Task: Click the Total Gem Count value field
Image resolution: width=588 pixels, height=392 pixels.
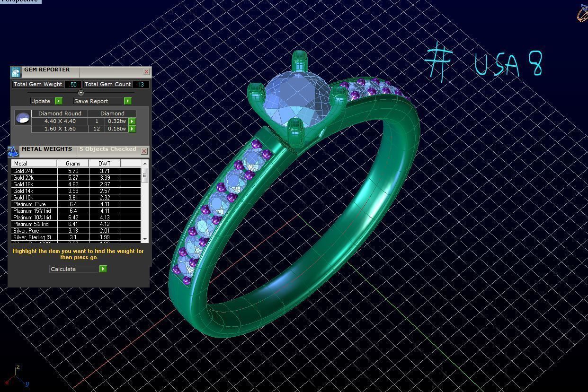Action: click(141, 84)
